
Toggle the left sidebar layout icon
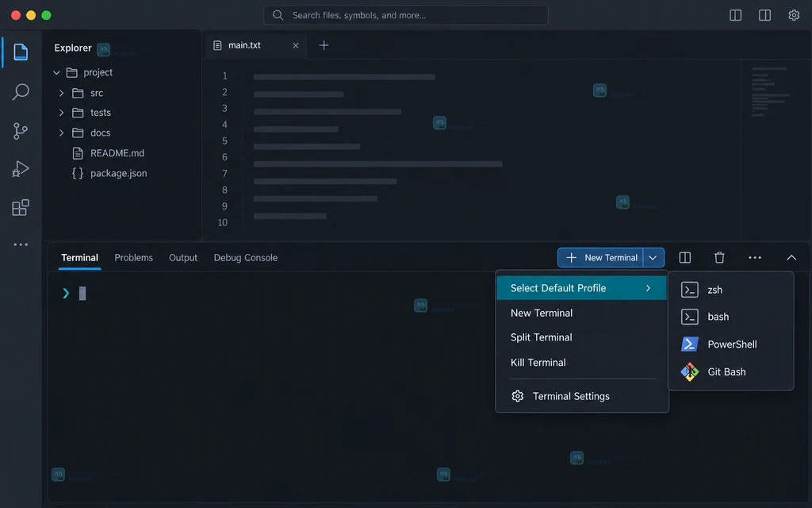tap(735, 15)
